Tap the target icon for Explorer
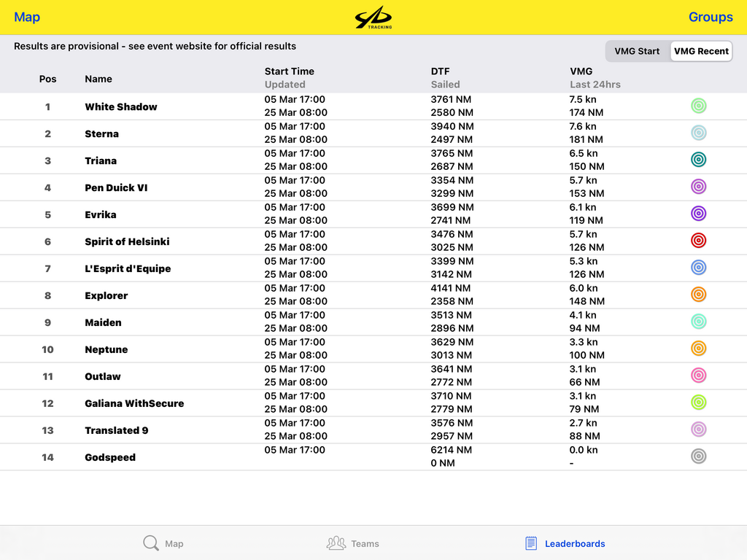The width and height of the screenshot is (747, 560). tap(698, 295)
